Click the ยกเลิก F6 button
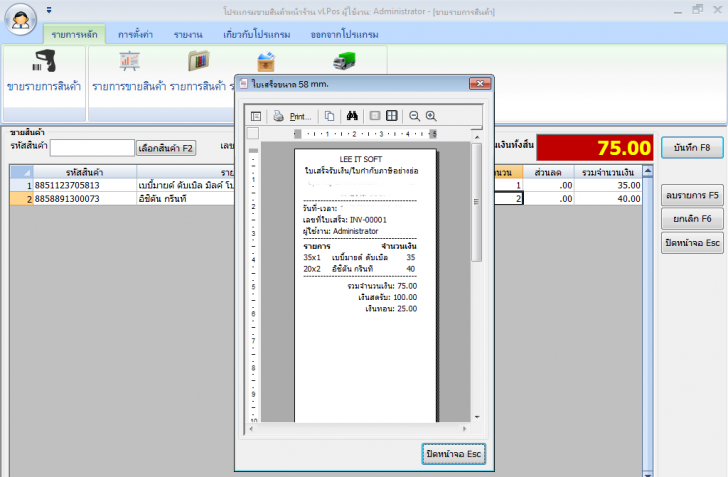 [692, 218]
